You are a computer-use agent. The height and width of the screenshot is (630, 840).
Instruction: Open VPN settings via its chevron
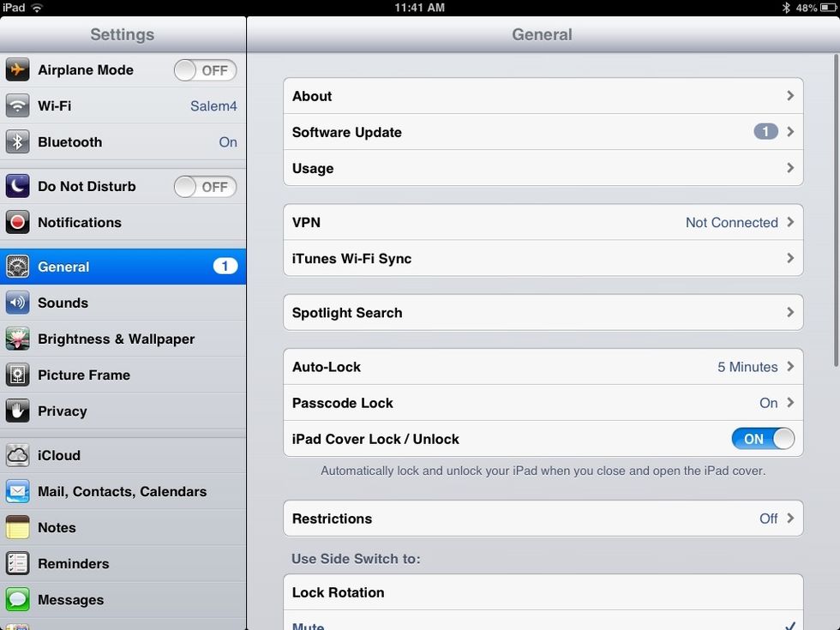[790, 222]
